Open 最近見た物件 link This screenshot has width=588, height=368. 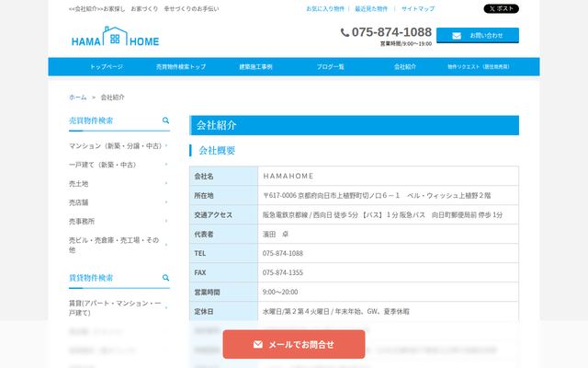[x=371, y=8]
